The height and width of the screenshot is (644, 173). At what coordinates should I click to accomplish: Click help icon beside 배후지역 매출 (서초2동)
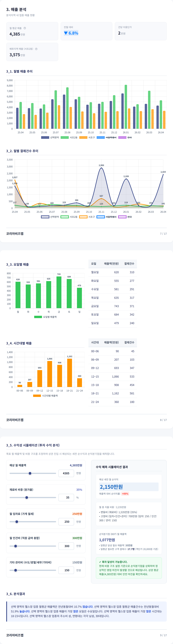36,49
